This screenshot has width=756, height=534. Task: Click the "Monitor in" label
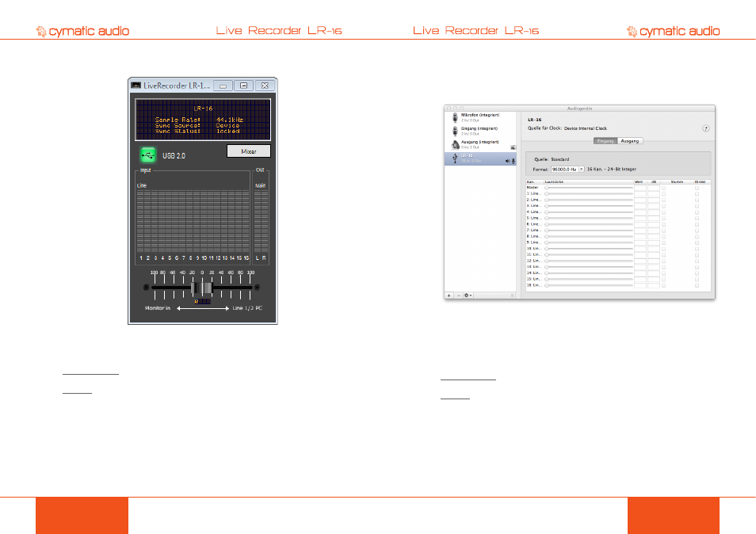click(158, 308)
